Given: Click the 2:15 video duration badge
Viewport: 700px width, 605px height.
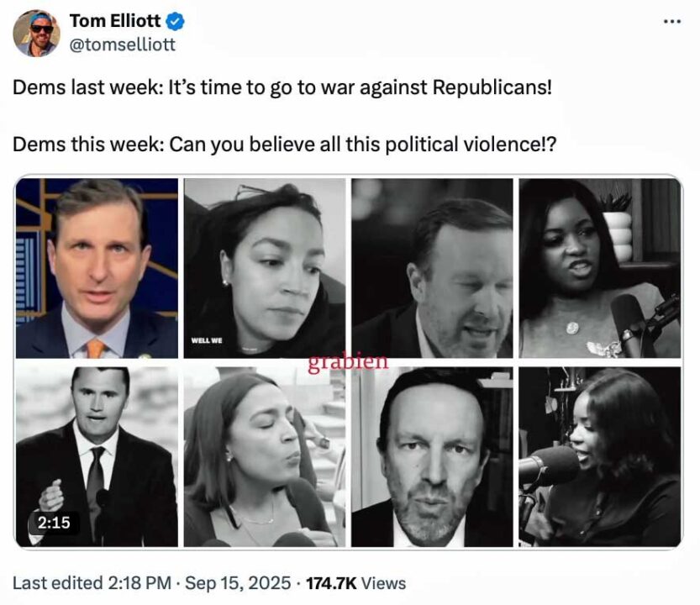Looking at the screenshot, I should [53, 523].
